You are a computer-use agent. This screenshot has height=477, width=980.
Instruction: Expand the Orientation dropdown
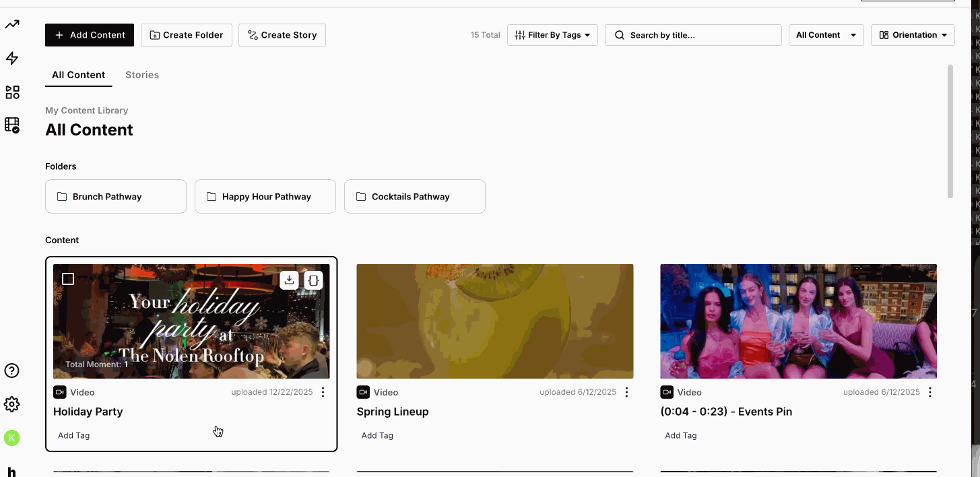(913, 35)
